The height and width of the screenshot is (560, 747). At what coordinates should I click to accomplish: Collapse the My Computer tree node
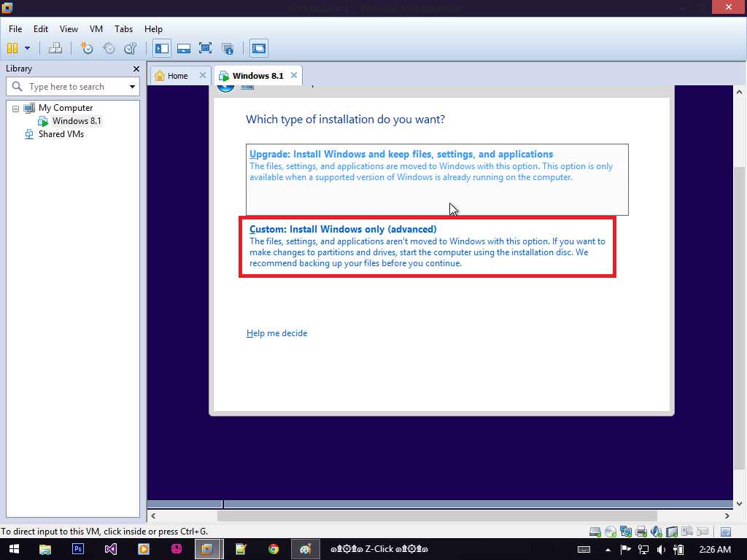point(16,109)
